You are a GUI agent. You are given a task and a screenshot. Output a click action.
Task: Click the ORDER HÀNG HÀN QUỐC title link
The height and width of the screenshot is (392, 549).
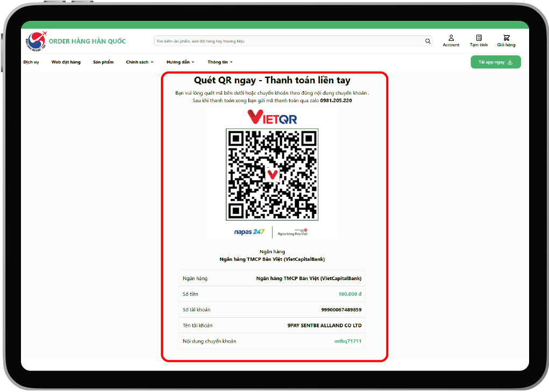click(x=87, y=41)
